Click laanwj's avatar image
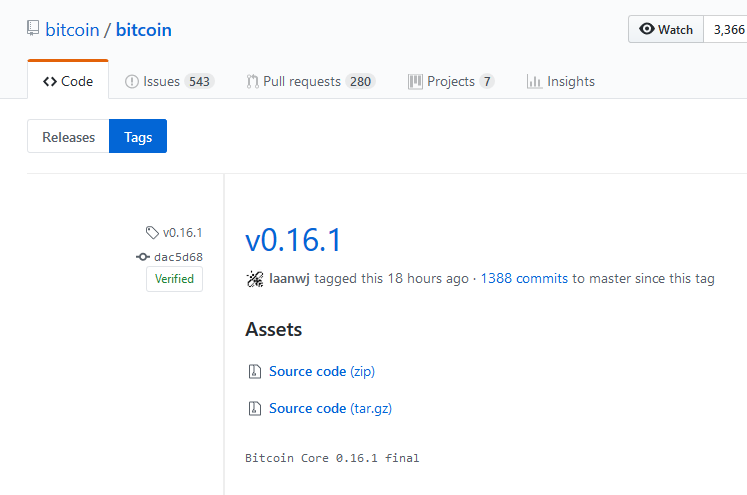This screenshot has height=495, width=747. pyautogui.click(x=255, y=279)
